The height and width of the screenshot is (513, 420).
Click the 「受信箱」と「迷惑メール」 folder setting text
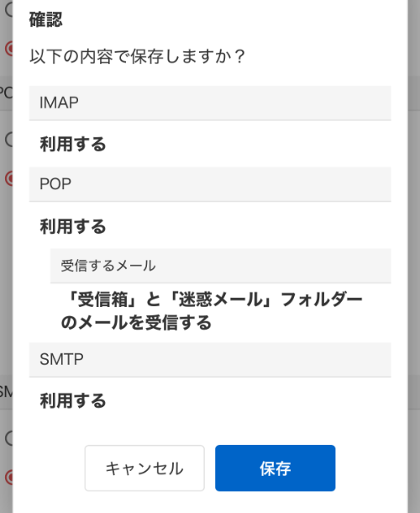point(212,311)
